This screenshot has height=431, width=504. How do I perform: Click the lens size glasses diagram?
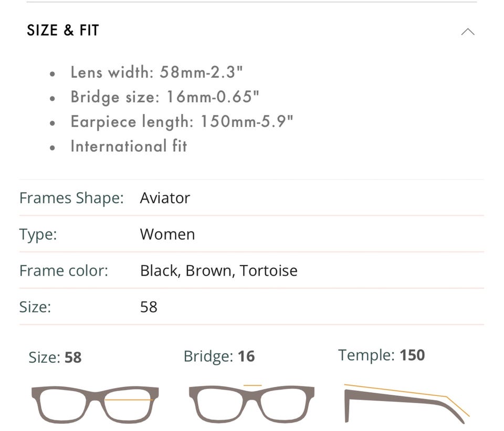[x=95, y=404]
